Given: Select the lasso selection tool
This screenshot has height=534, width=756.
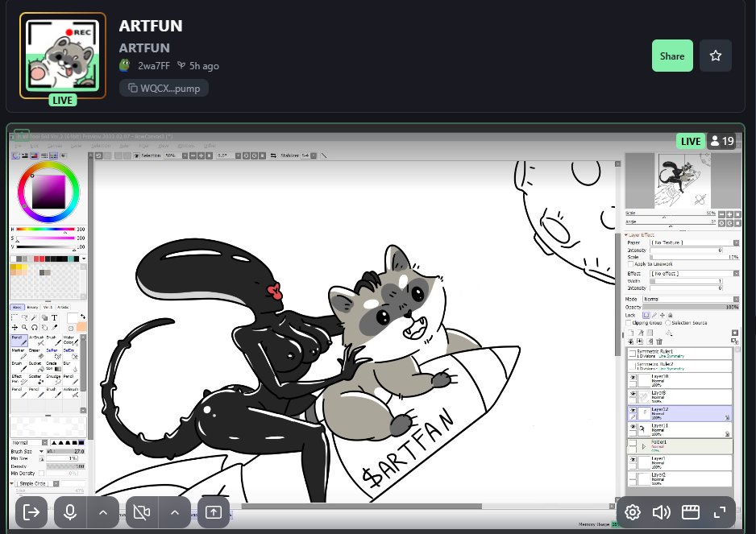Looking at the screenshot, I should click(x=24, y=317).
